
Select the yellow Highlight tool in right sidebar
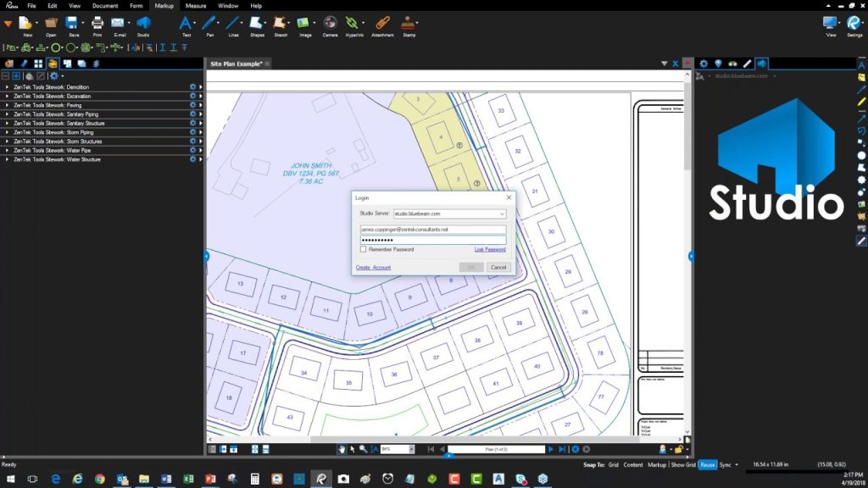(x=861, y=102)
